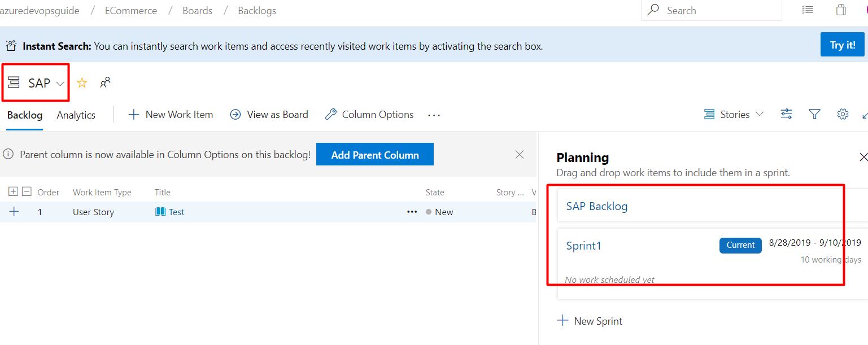Click the Story Points column header
The width and height of the screenshot is (868, 345).
coord(510,193)
